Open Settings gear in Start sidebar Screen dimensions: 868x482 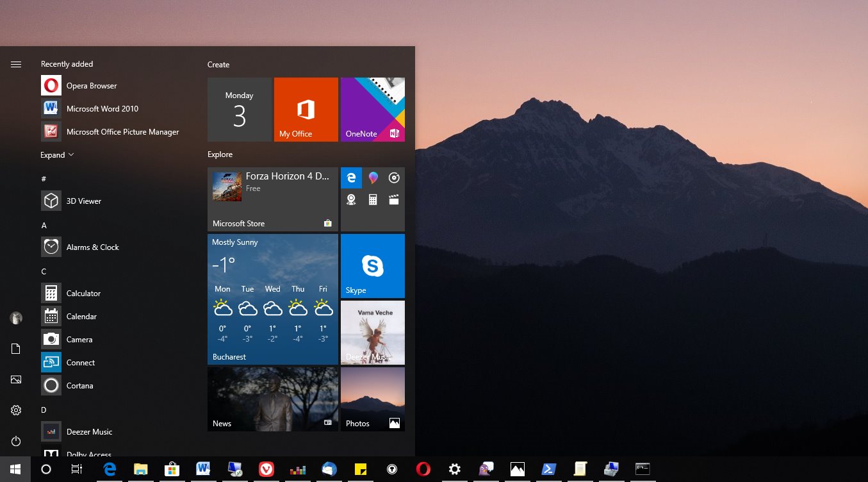[16, 410]
